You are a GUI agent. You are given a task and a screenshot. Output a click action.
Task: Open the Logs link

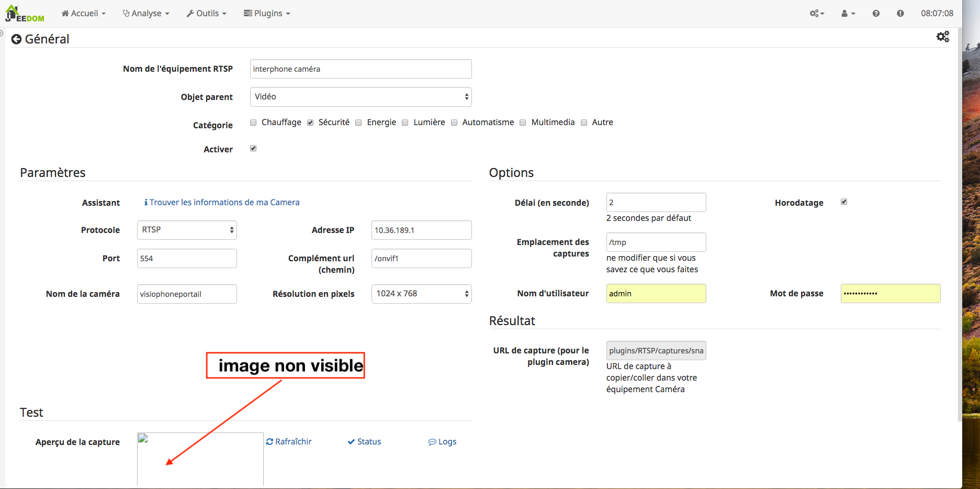pos(443,442)
